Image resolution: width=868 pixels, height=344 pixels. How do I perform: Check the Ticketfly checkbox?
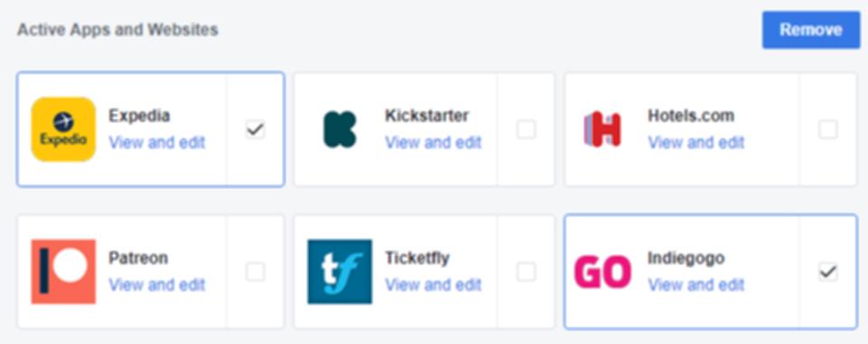[x=526, y=272]
